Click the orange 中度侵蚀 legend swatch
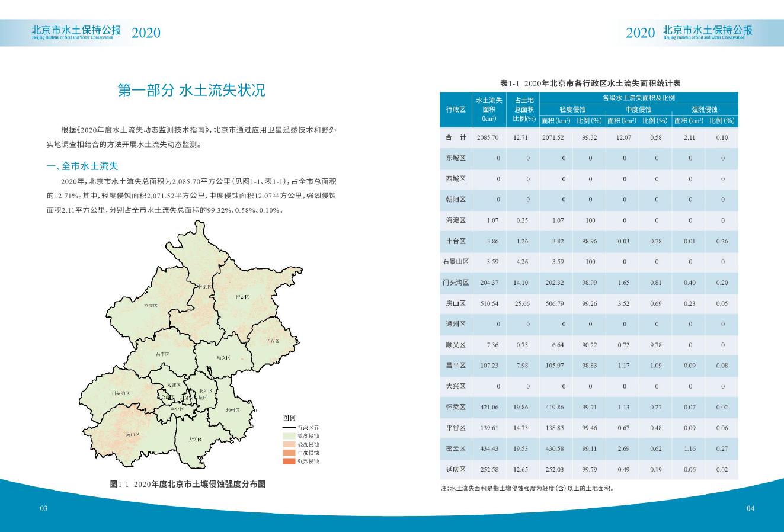The image size is (784, 532). click(x=289, y=453)
